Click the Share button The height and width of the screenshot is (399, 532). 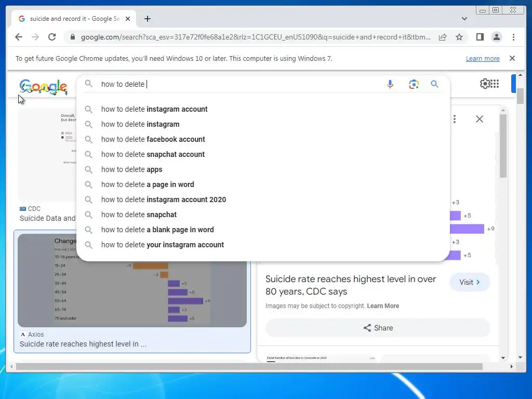378,328
